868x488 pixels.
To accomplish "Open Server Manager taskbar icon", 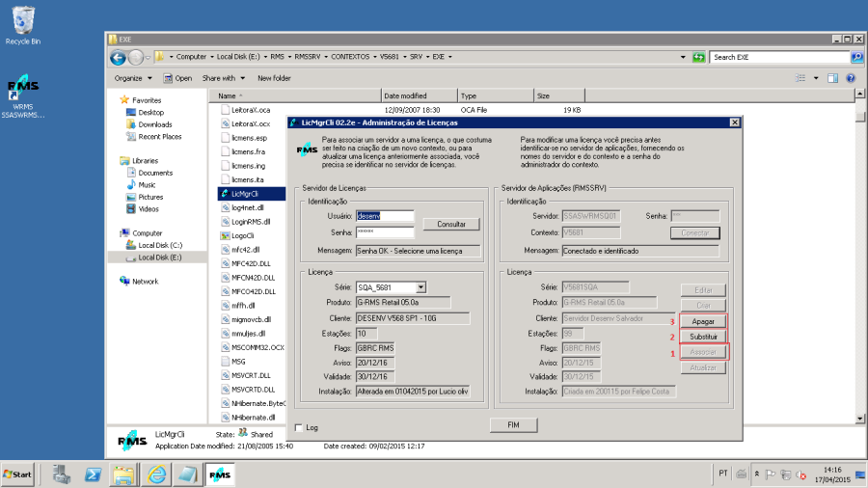I will pyautogui.click(x=62, y=474).
